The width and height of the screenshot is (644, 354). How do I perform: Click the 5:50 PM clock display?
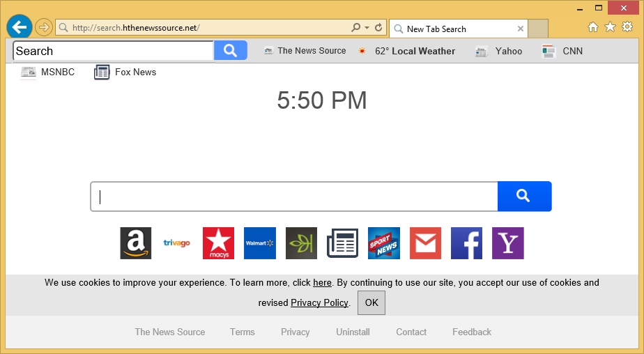pos(322,100)
